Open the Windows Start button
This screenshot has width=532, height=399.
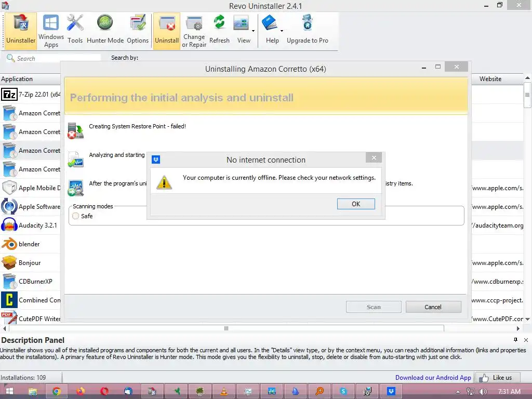9,391
